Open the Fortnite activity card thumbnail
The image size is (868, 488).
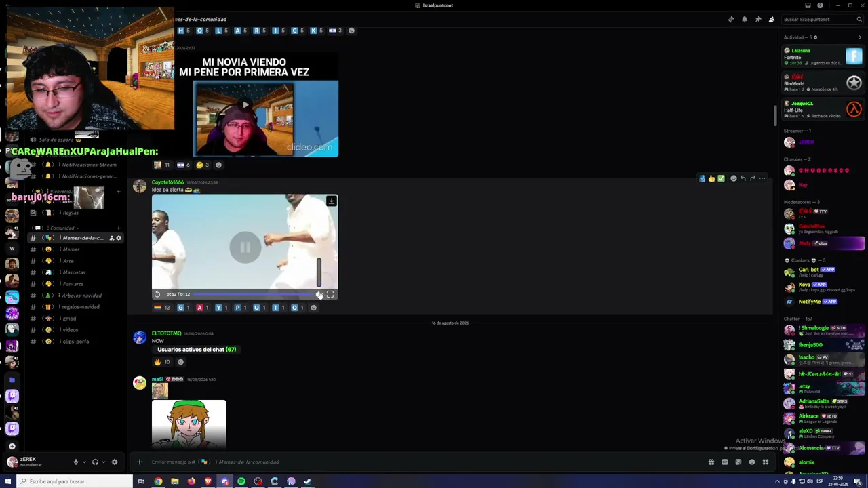pos(854,56)
